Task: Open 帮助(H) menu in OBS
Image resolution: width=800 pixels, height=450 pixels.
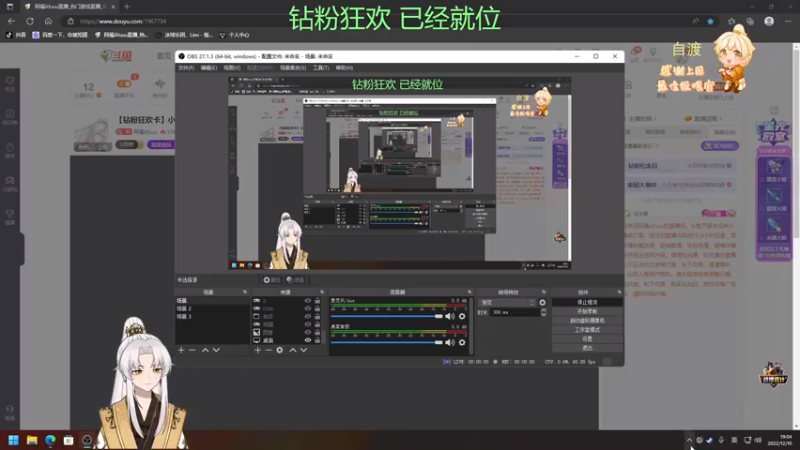Action: coord(344,68)
